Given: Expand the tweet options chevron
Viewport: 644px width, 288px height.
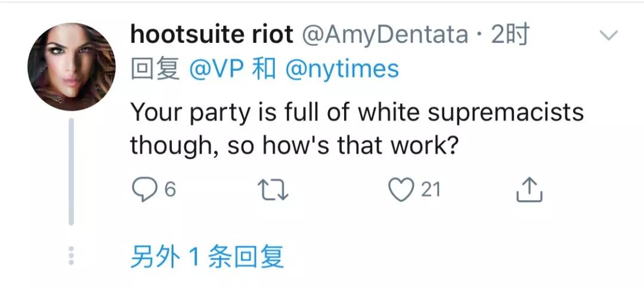Looking at the screenshot, I should 608,36.
